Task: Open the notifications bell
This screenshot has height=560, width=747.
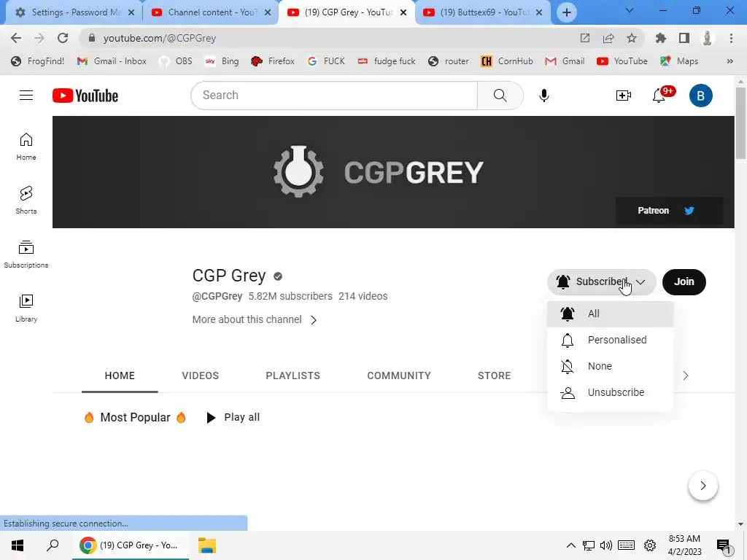Action: tap(659, 96)
